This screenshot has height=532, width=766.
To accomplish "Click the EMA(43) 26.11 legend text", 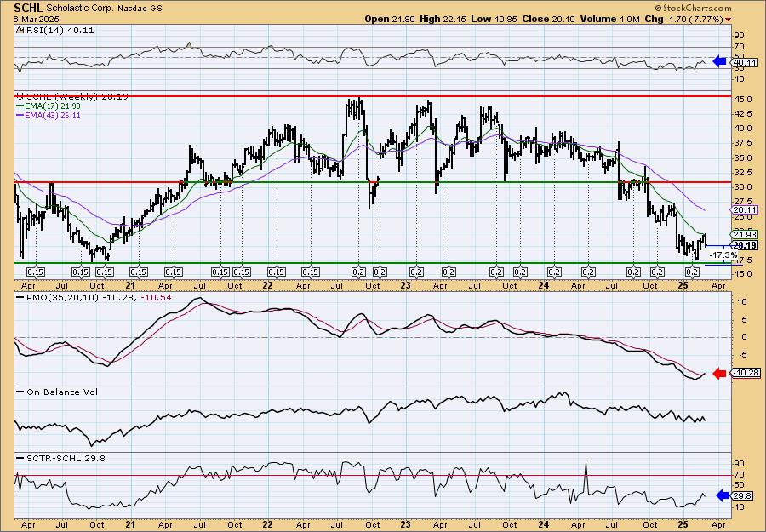I will point(52,116).
